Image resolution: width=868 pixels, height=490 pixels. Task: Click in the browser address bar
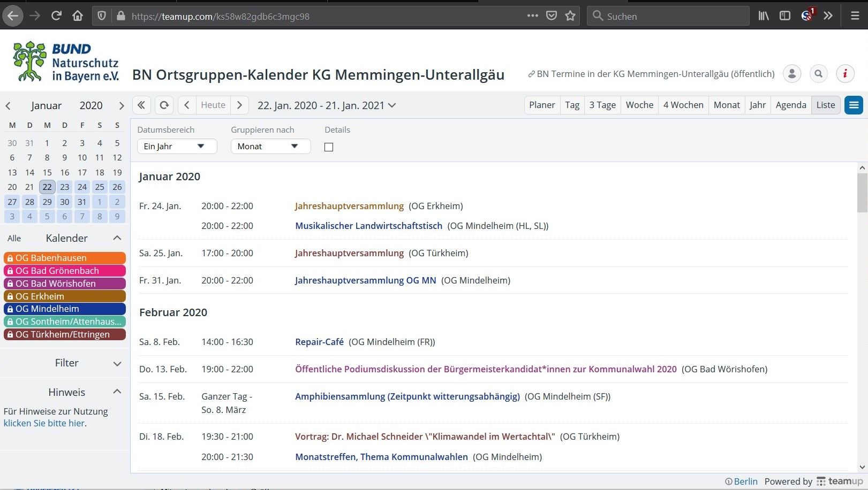[x=327, y=16]
